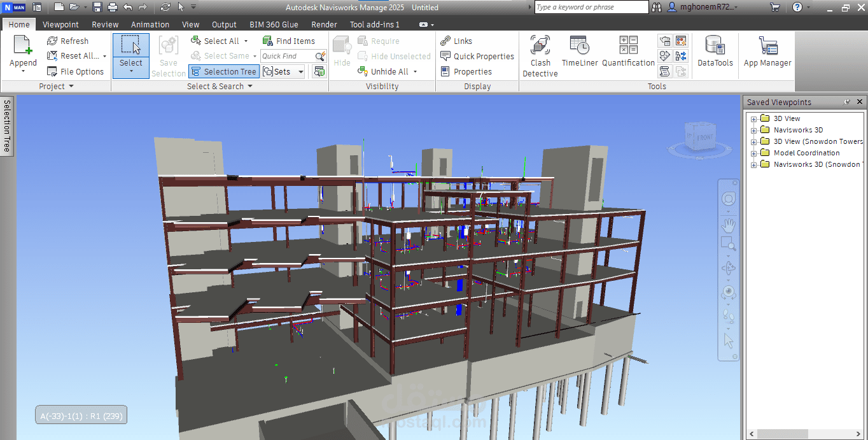Screen dimensions: 868x440
Task: Switch to BIM 360 Glue tab
Action: click(274, 24)
